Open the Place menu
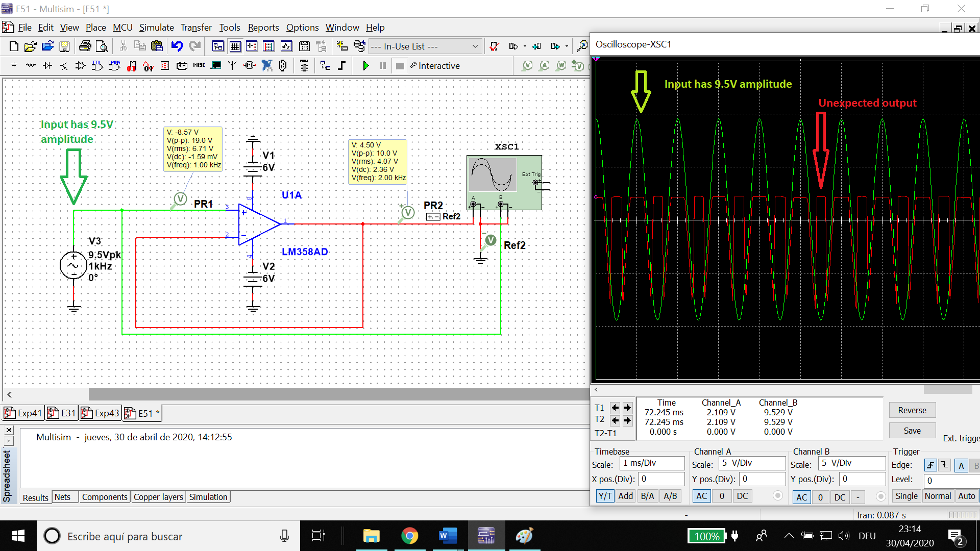 (94, 28)
